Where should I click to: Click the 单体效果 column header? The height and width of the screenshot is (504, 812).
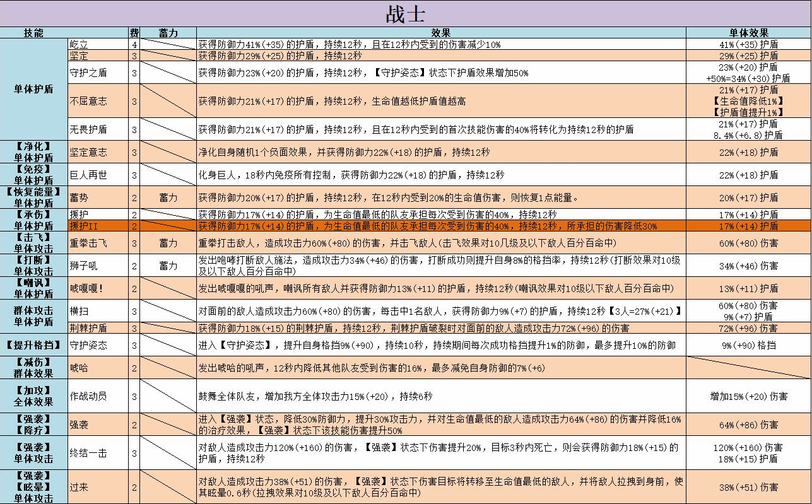[x=749, y=33]
